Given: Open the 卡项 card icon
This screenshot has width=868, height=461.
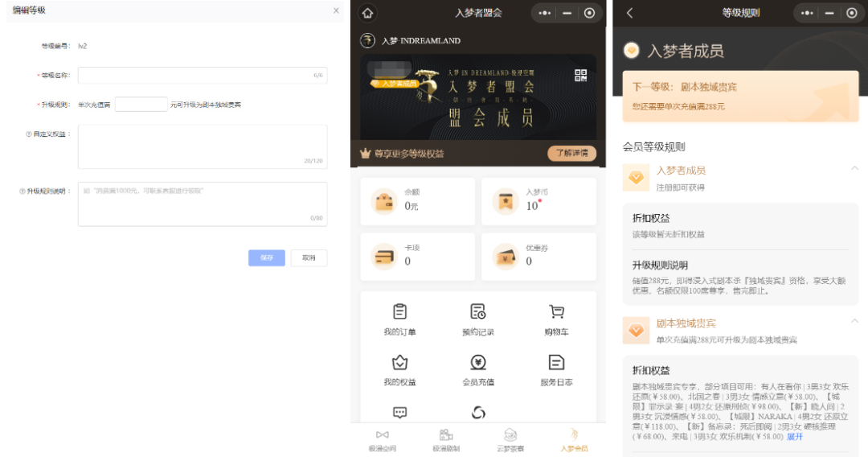Looking at the screenshot, I should tap(384, 257).
